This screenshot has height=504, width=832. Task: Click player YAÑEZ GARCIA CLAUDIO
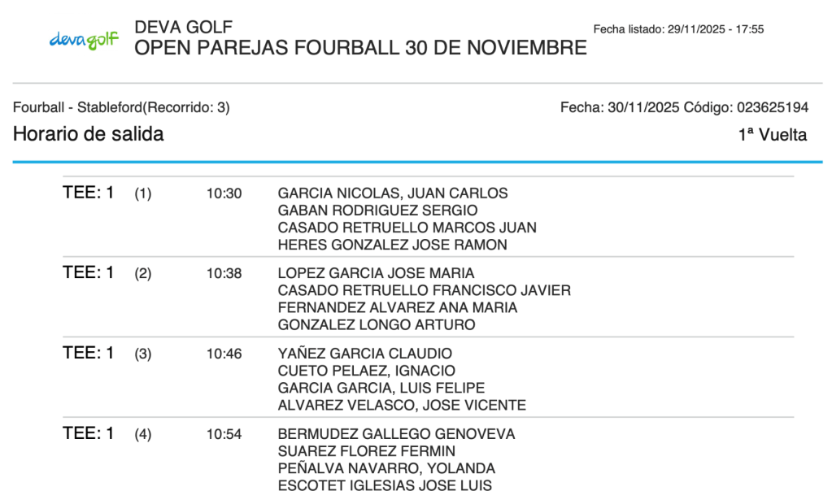pyautogui.click(x=365, y=354)
